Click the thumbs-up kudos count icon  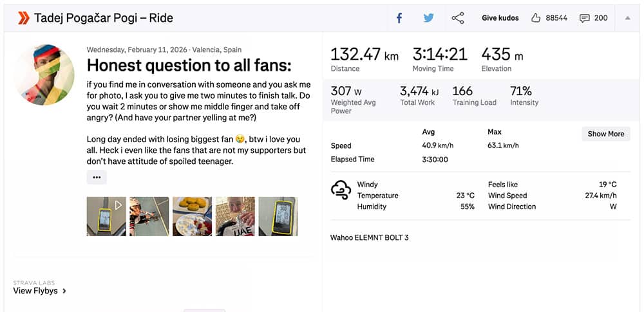click(x=536, y=18)
